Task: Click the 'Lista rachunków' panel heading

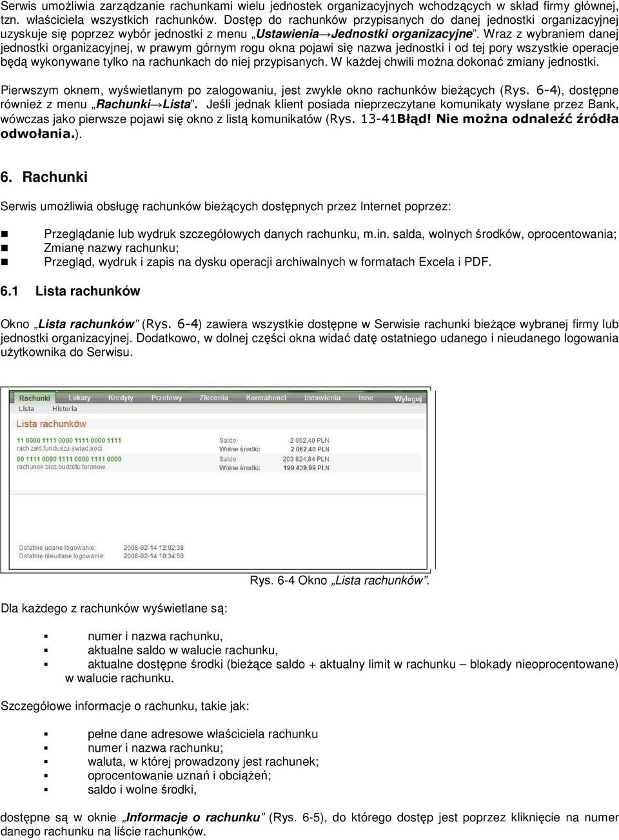Action: click(51, 424)
